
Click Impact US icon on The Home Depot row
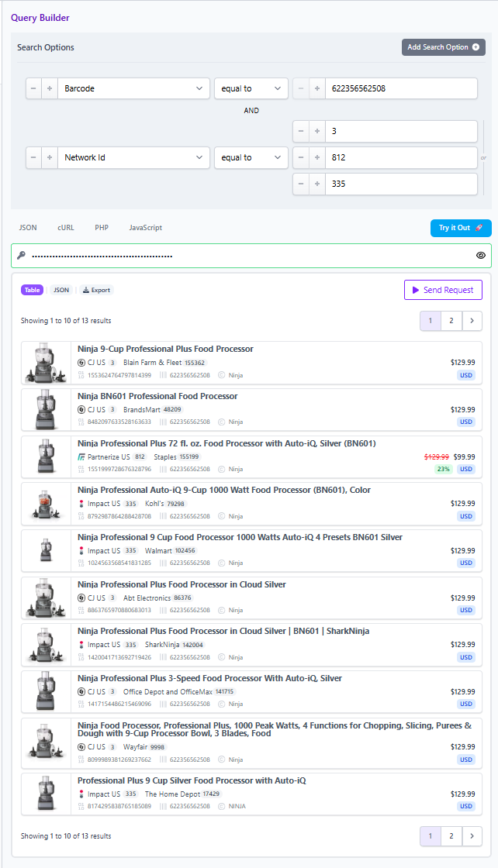[x=81, y=794]
